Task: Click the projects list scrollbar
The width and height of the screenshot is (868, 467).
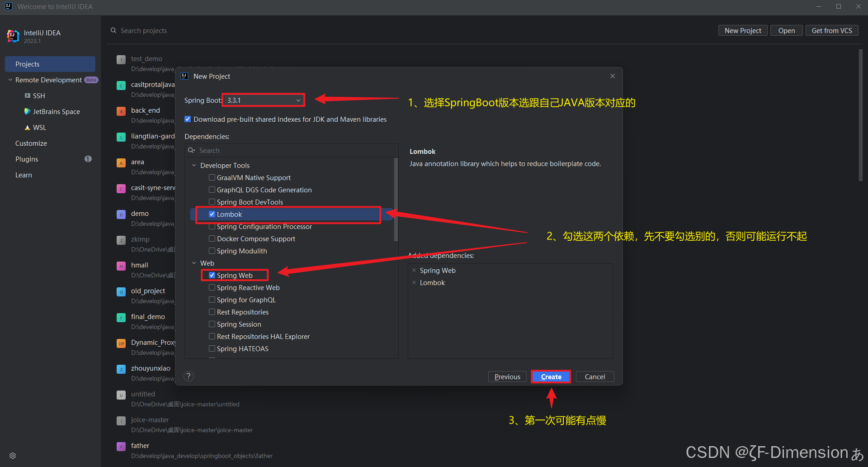Action: 861,115
